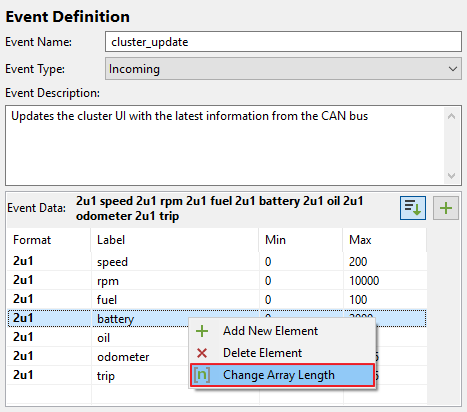Select the rpm label cell

(x=175, y=281)
